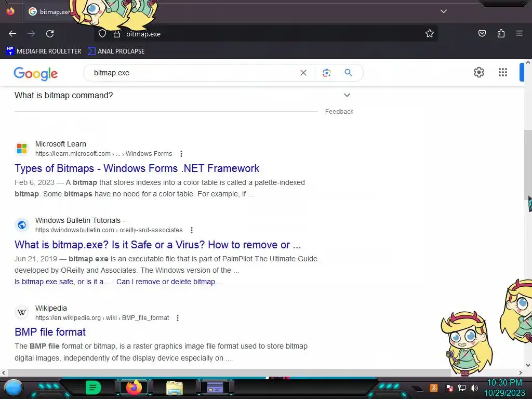Open the Firefox View icon in the tab bar
The image size is (532, 399).
point(10,11)
